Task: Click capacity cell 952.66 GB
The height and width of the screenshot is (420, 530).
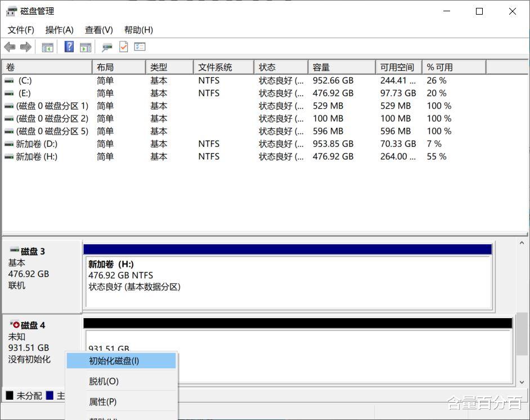Action: point(333,81)
